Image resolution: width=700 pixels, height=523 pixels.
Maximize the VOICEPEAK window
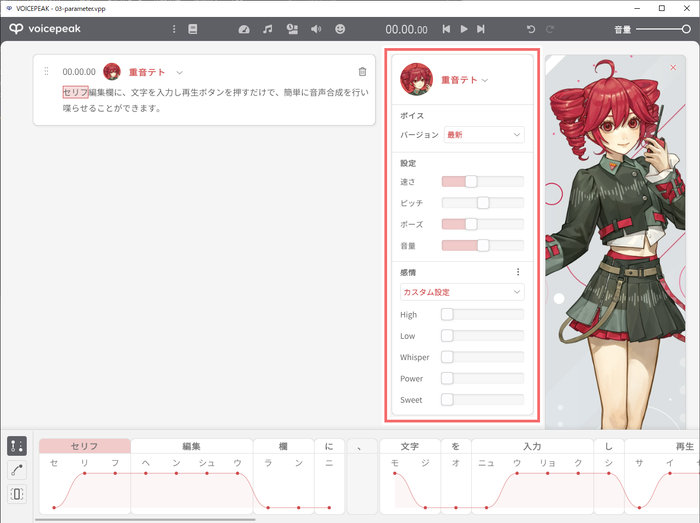pyautogui.click(x=662, y=8)
